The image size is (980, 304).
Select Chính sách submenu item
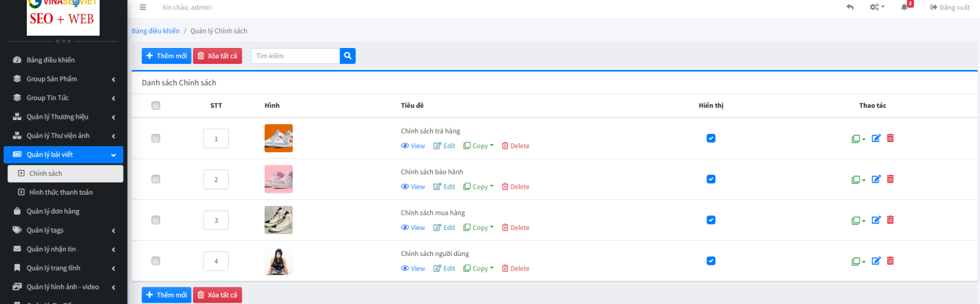65,174
